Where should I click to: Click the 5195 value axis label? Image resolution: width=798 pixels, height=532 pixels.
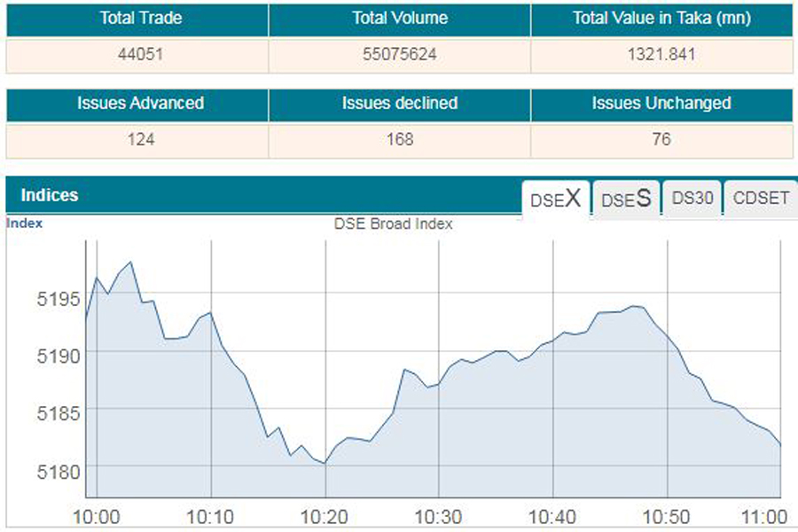tap(58, 298)
